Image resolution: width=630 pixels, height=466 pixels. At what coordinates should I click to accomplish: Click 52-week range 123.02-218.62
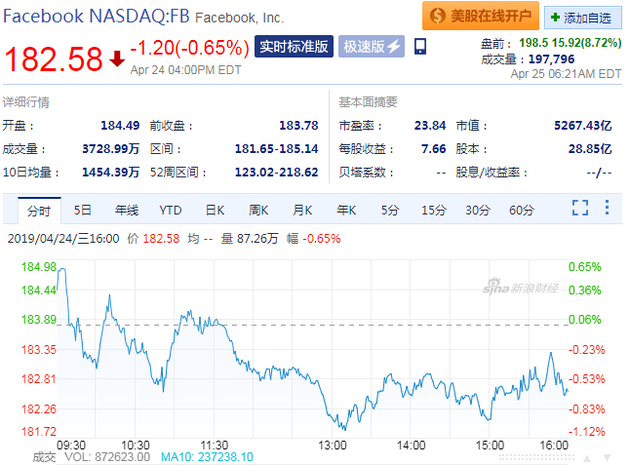click(x=276, y=172)
